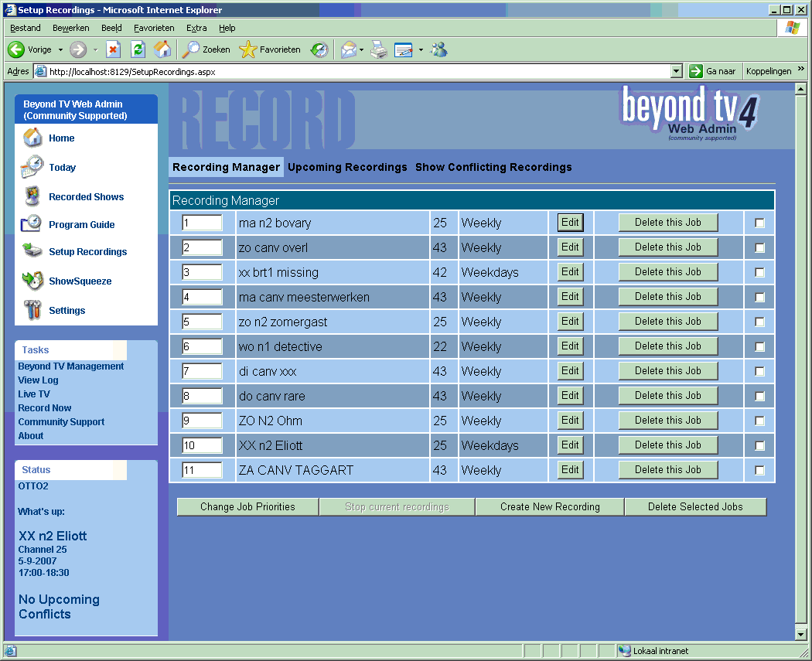
Task: Select checkbox for xx brt1 missing
Action: [x=759, y=272]
